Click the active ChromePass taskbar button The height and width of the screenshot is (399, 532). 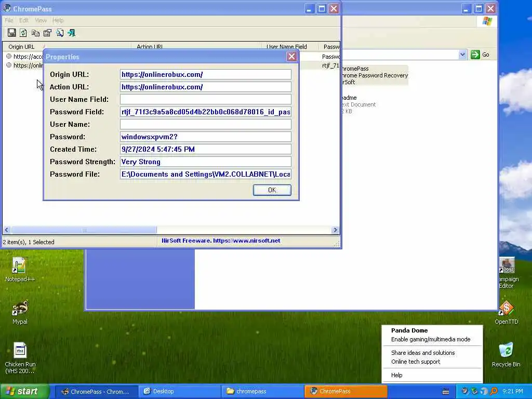[x=346, y=392]
